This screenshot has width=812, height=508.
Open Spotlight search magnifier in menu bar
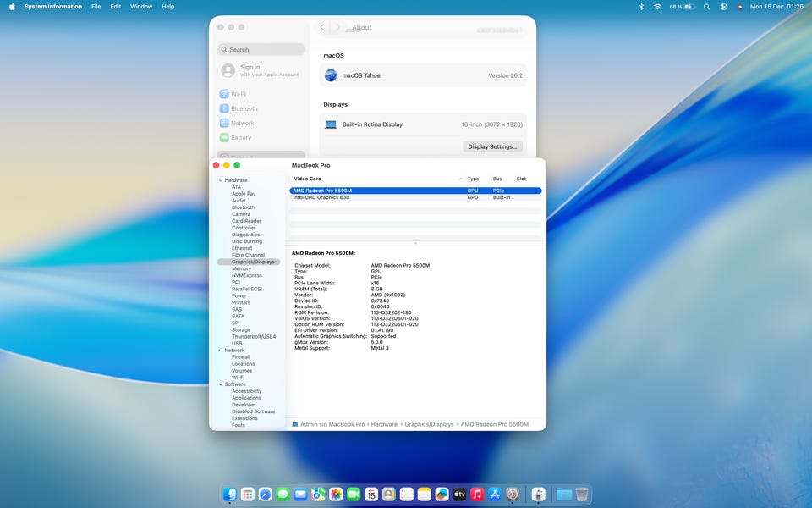pos(706,6)
